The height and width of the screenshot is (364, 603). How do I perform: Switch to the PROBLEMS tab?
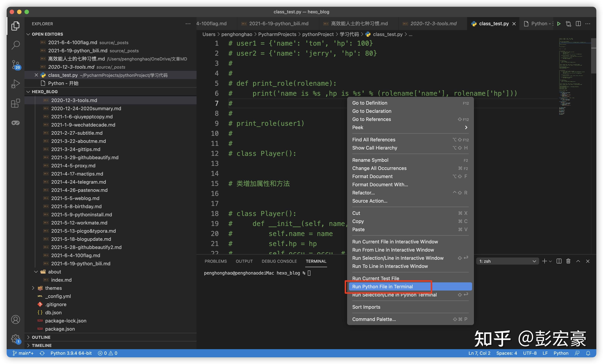[x=215, y=261]
